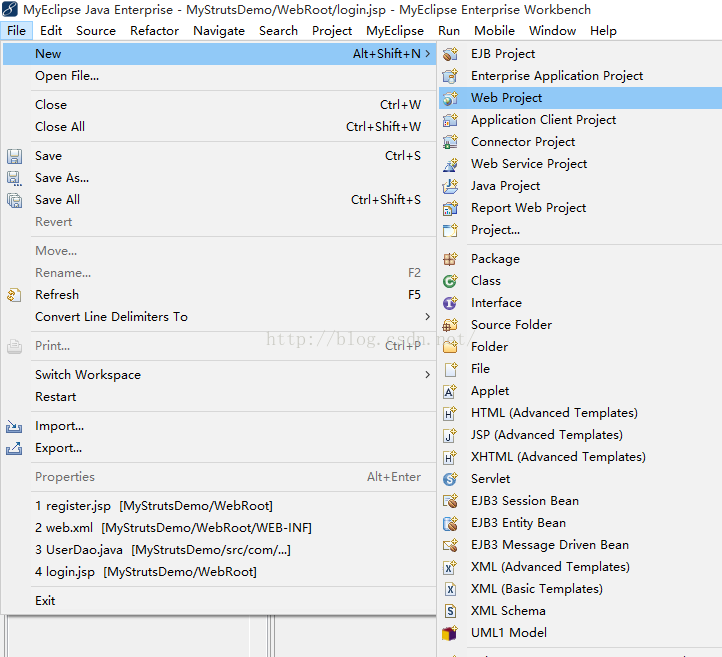Open recent file 1 register.jsp
This screenshot has height=657, width=722.
(219, 506)
